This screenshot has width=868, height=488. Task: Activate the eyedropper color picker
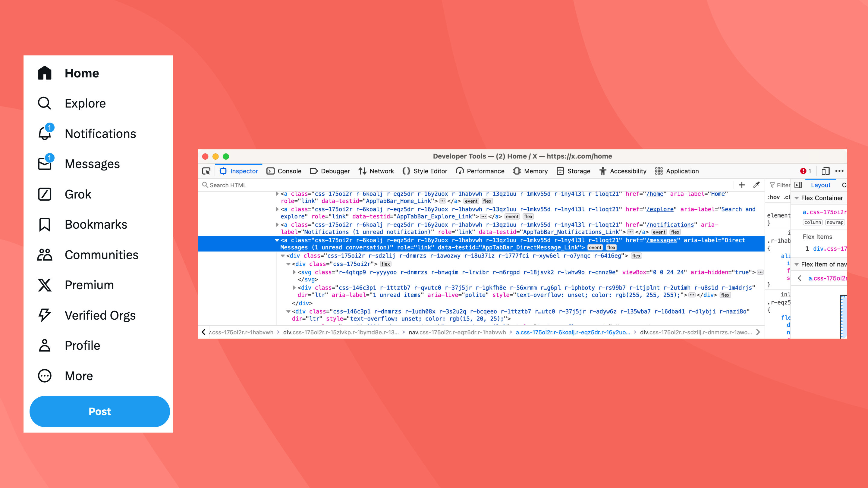tap(756, 185)
